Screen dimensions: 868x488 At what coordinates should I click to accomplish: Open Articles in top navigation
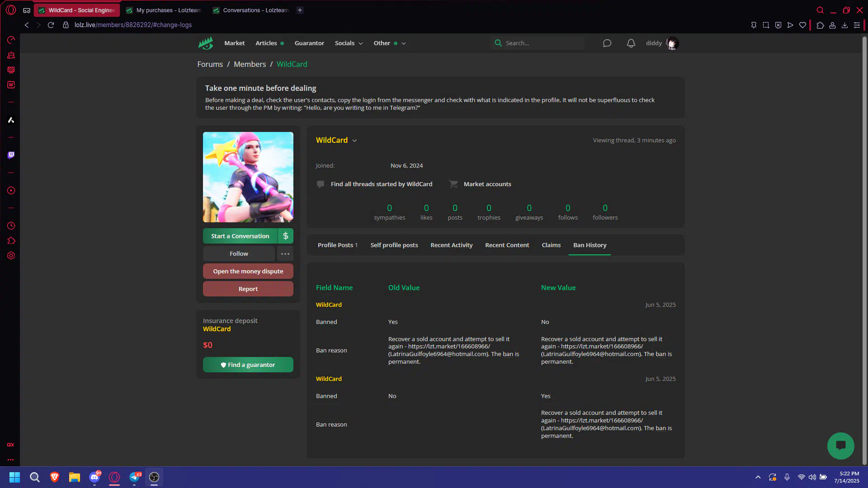coord(269,43)
